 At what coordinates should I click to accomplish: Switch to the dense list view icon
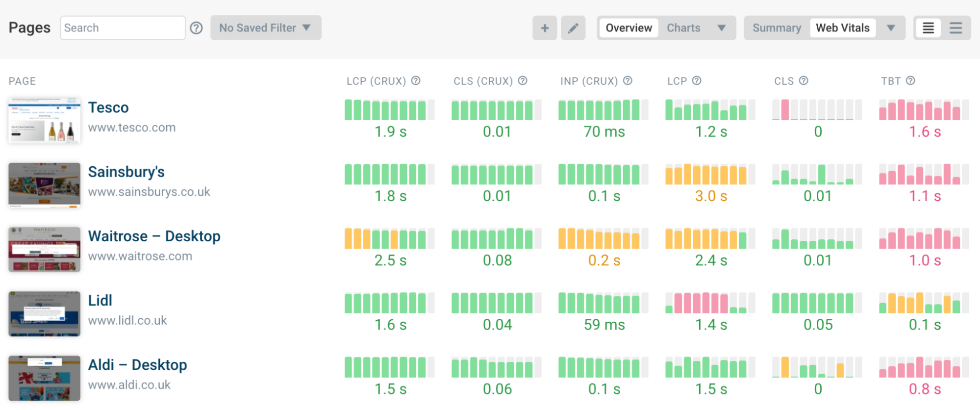[928, 28]
